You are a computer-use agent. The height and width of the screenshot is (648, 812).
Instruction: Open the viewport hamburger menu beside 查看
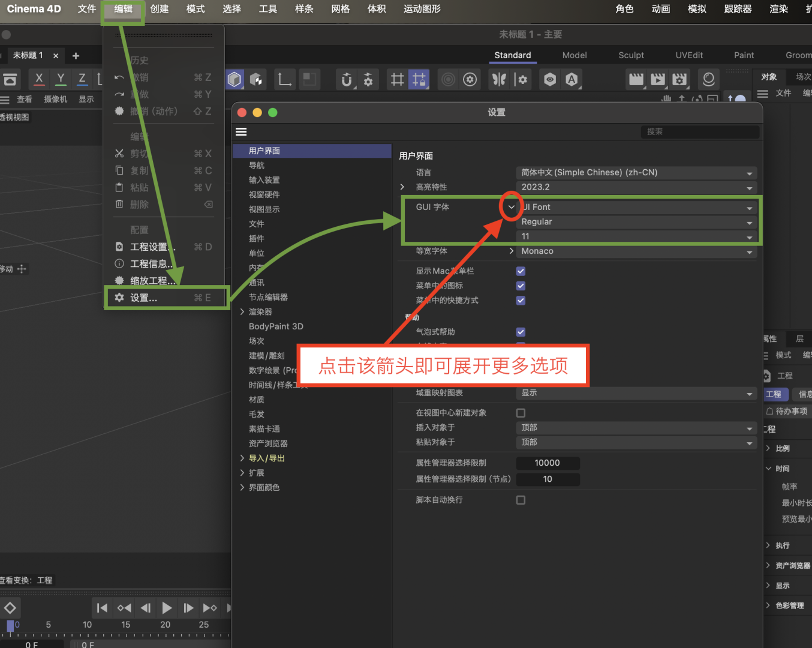pyautogui.click(x=5, y=100)
